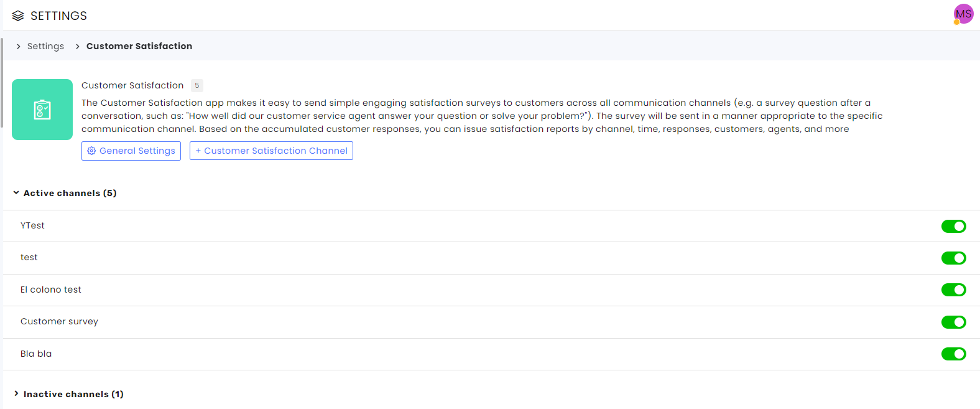This screenshot has width=980, height=409.
Task: Open the MS user avatar menu
Action: [x=963, y=14]
